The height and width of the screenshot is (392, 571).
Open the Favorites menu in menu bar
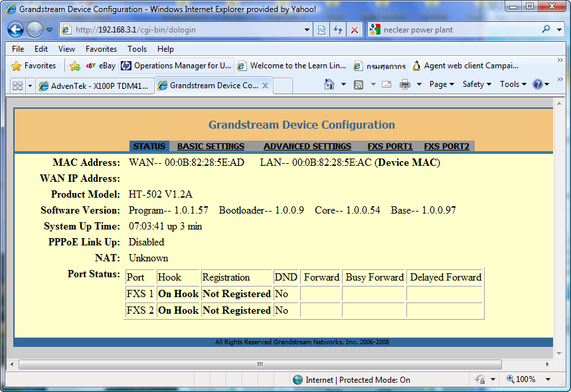(101, 48)
